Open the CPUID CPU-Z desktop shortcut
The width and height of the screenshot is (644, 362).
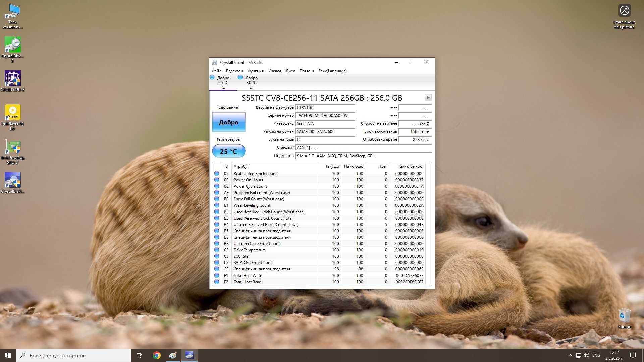[x=12, y=81]
